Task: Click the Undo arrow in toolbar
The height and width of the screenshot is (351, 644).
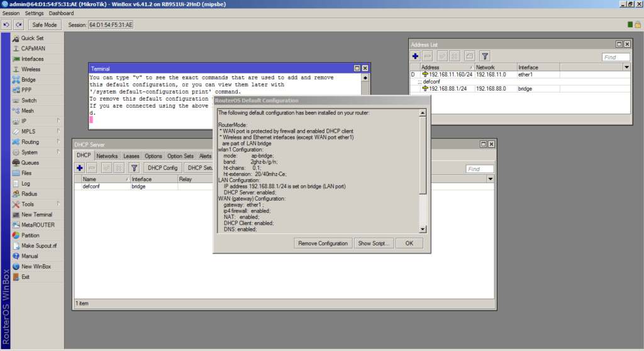Action: click(x=6, y=25)
